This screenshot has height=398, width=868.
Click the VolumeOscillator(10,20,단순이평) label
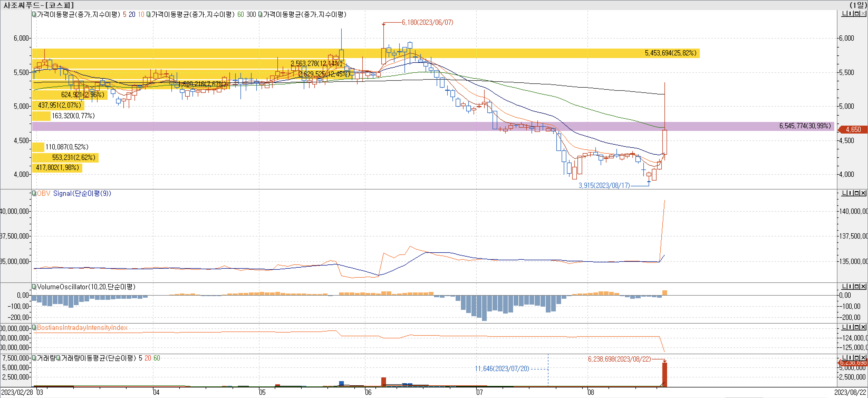click(x=86, y=287)
